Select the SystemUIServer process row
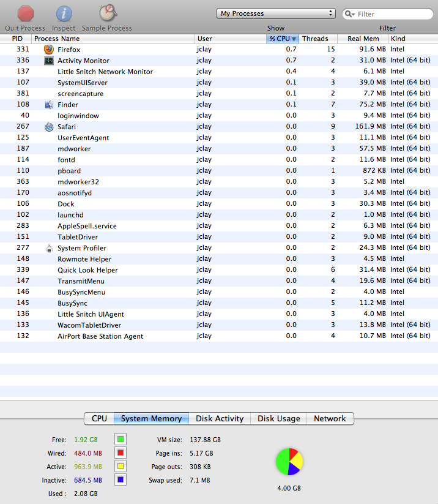438x504 pixels. (x=219, y=83)
